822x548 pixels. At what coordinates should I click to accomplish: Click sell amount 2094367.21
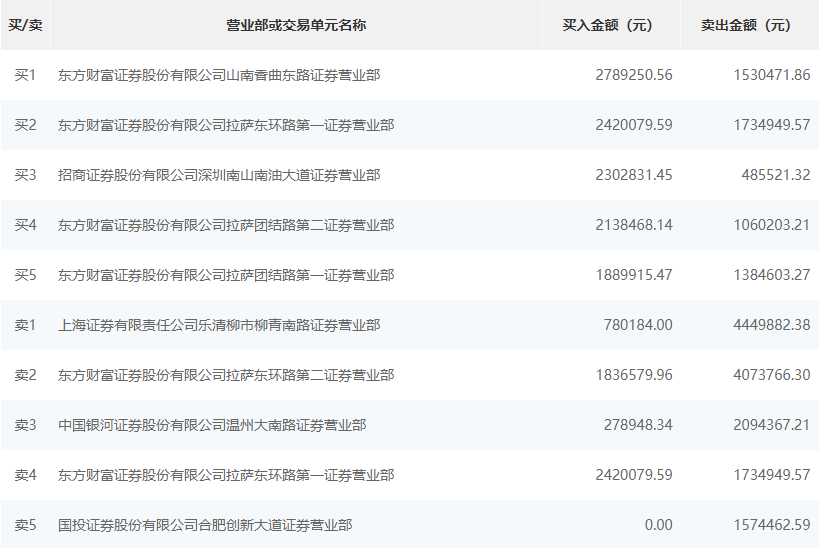(x=772, y=425)
